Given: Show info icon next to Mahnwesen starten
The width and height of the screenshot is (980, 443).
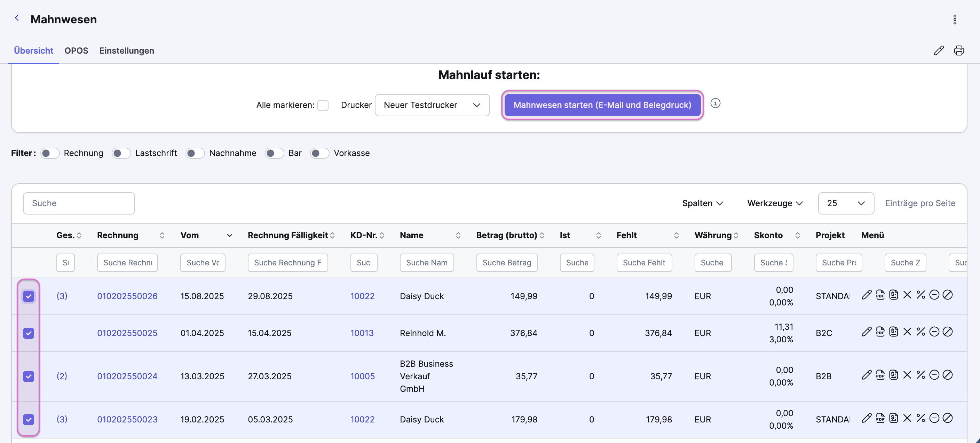Looking at the screenshot, I should click(x=715, y=103).
